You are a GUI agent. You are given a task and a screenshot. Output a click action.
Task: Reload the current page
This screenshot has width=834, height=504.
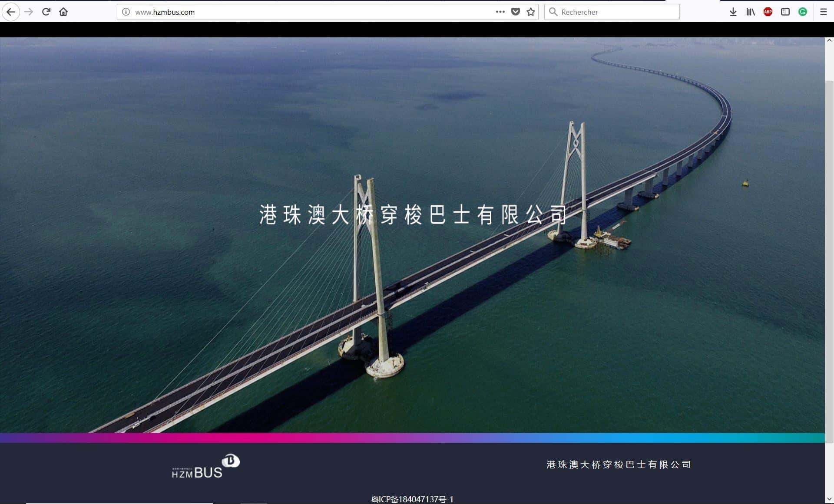pyautogui.click(x=46, y=12)
